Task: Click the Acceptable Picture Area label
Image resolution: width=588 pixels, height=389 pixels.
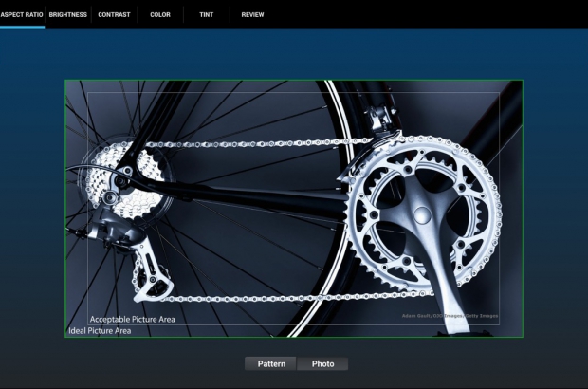Action: [x=132, y=320]
